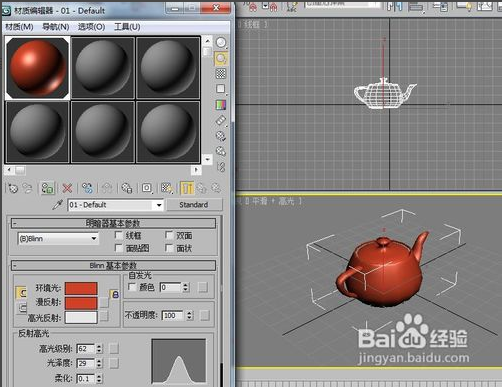Open the 01 - Default material name dropdown
Viewport: 502px width, 387px height.
(115, 205)
